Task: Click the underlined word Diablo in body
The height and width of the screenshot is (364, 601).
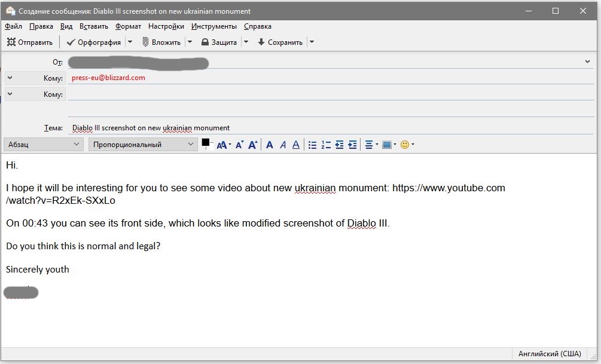Action: tap(361, 224)
